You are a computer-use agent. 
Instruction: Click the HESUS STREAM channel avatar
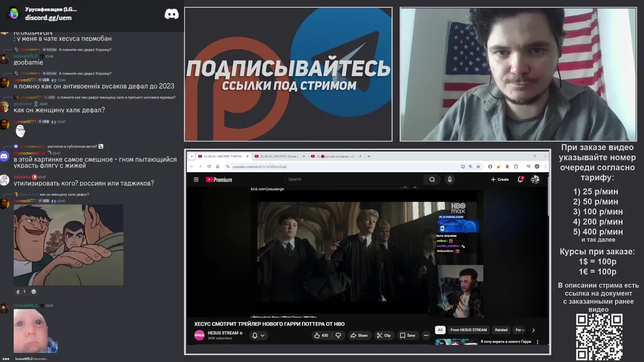(x=199, y=335)
